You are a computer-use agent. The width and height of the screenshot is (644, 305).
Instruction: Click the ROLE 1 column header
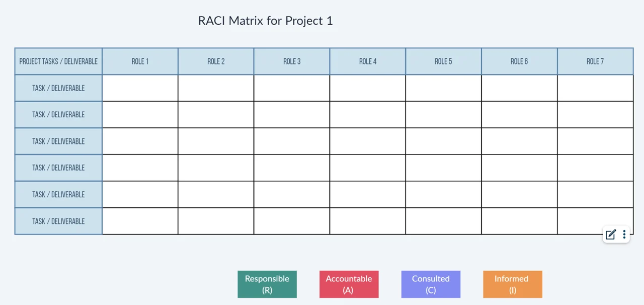(140, 61)
